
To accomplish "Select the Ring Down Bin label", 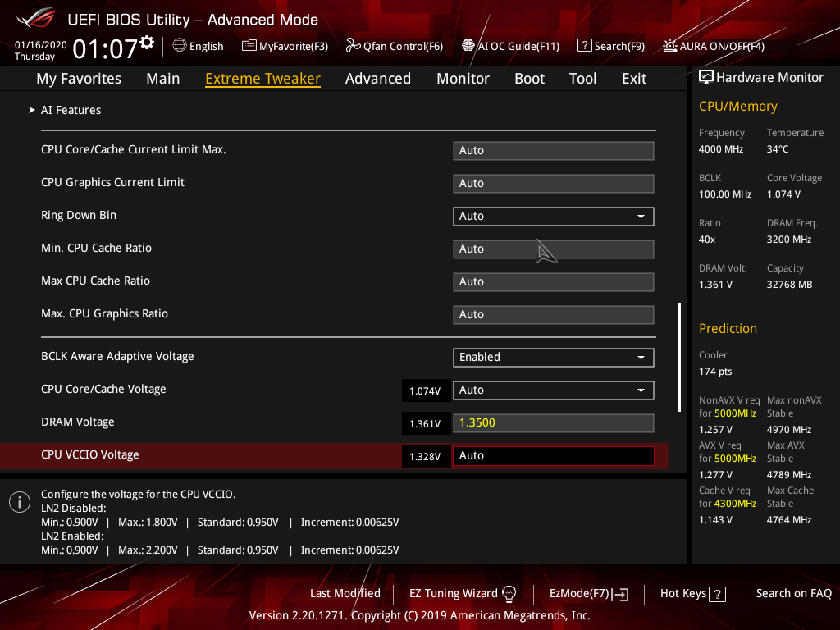I will (x=79, y=215).
